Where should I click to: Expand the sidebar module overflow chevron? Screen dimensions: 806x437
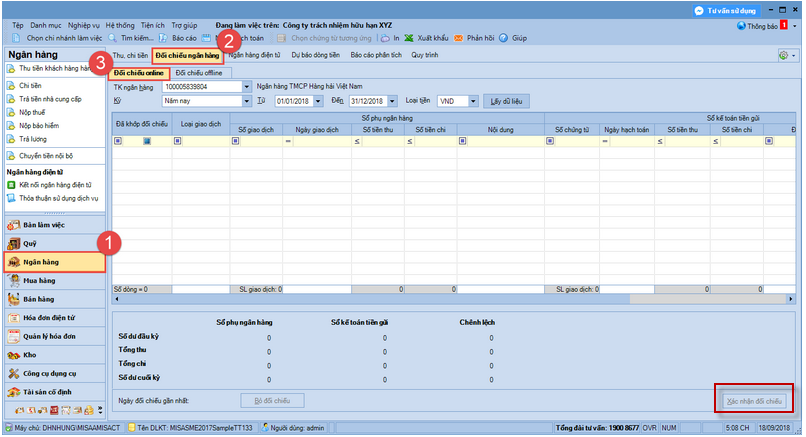click(100, 410)
